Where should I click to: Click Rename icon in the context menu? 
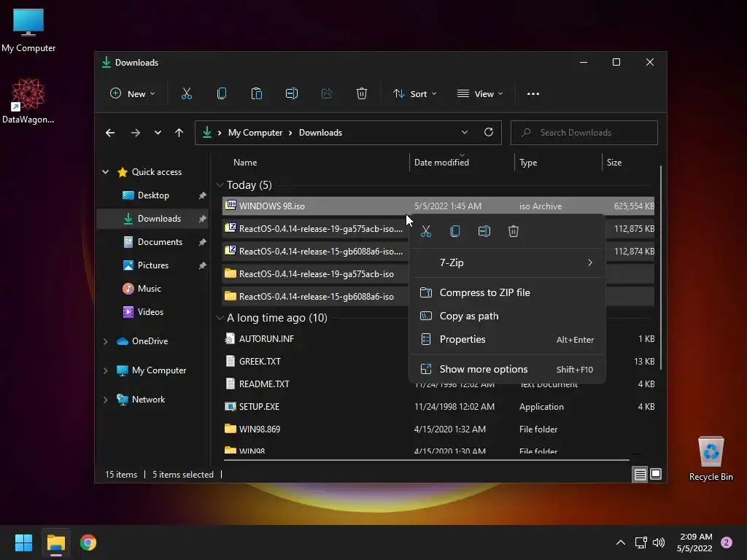[x=484, y=231]
